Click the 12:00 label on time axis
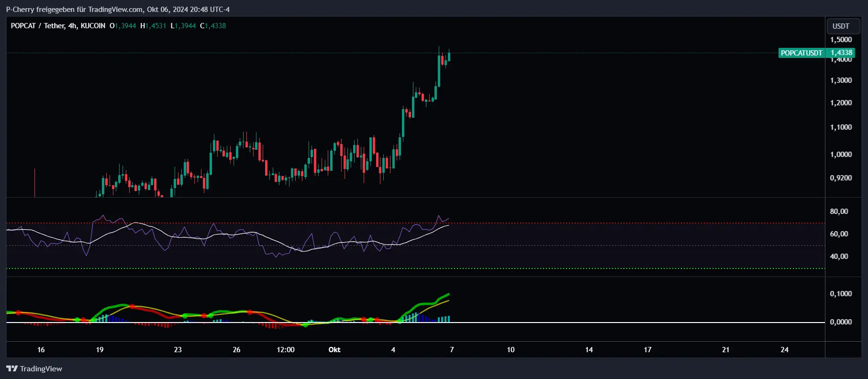 coord(286,350)
